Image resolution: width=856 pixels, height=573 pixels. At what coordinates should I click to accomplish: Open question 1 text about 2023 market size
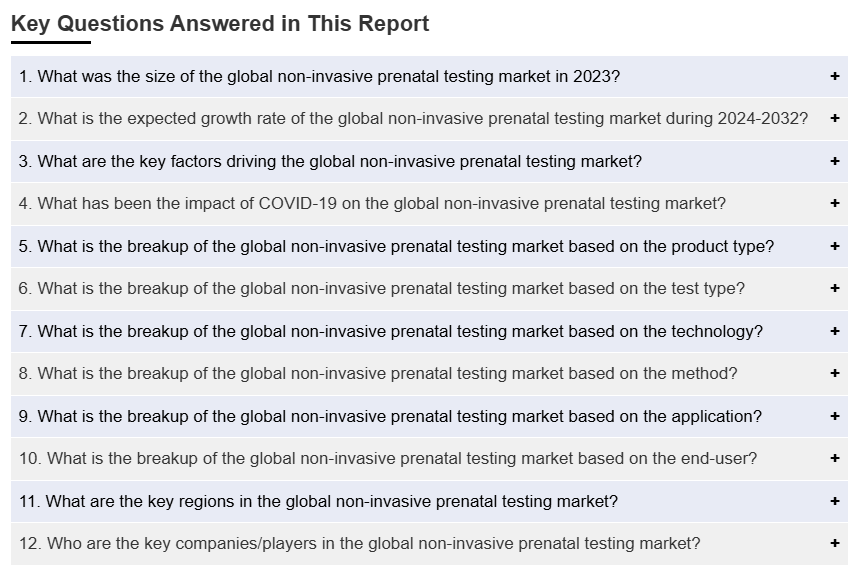click(x=319, y=76)
